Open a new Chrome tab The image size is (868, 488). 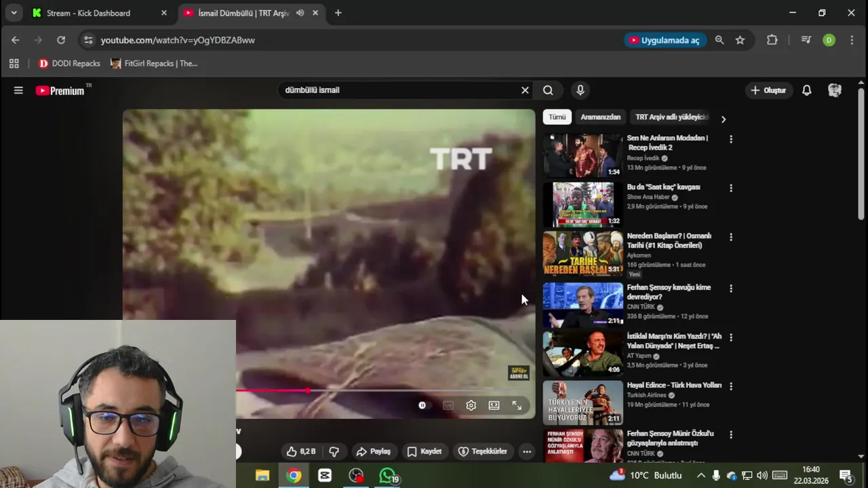pyautogui.click(x=338, y=13)
